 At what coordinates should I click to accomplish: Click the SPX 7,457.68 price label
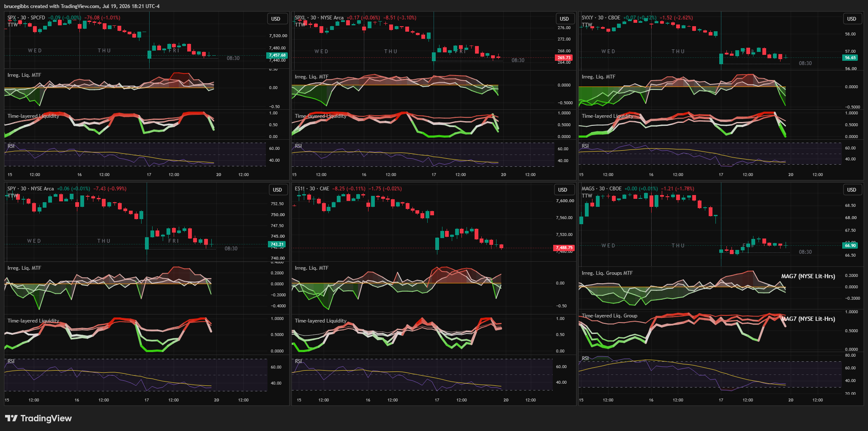[x=277, y=55]
